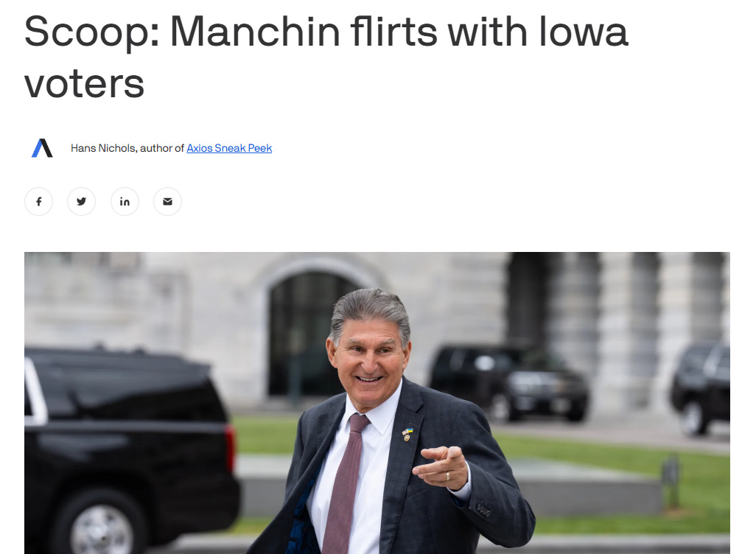Viewport: 756px width, 554px height.
Task: Open the Axios Sneak Peek link
Action: click(229, 148)
